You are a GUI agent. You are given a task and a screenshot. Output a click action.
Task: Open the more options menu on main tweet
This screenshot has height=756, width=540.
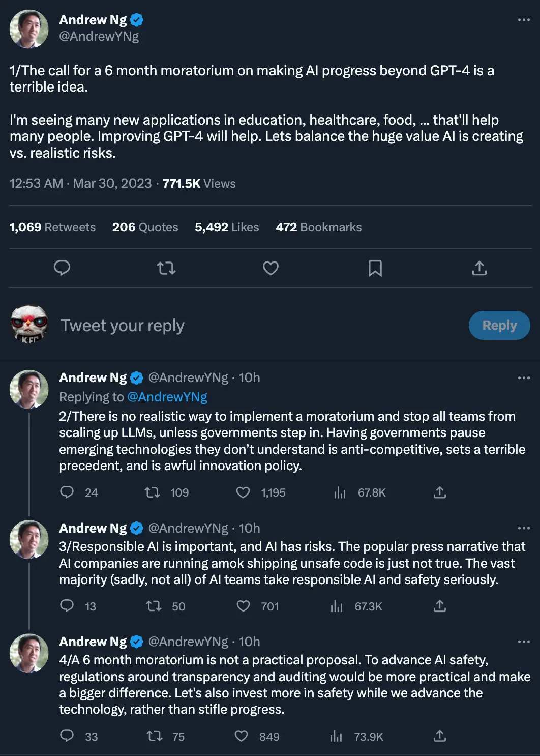pyautogui.click(x=524, y=20)
